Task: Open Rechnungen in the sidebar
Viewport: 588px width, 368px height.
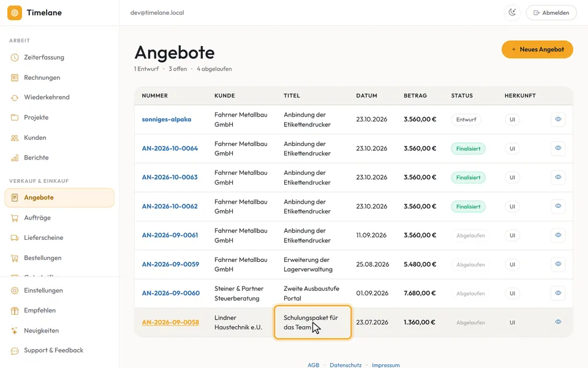Action: (x=42, y=78)
